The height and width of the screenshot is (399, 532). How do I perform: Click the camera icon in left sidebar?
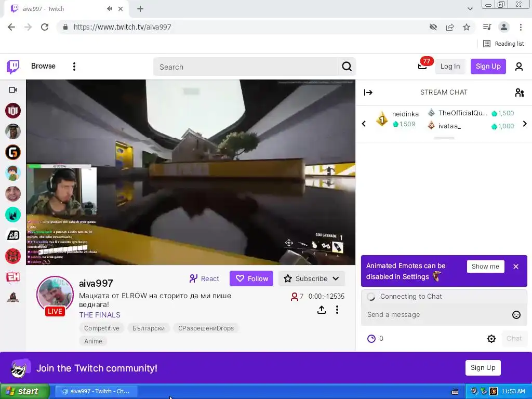click(x=13, y=90)
